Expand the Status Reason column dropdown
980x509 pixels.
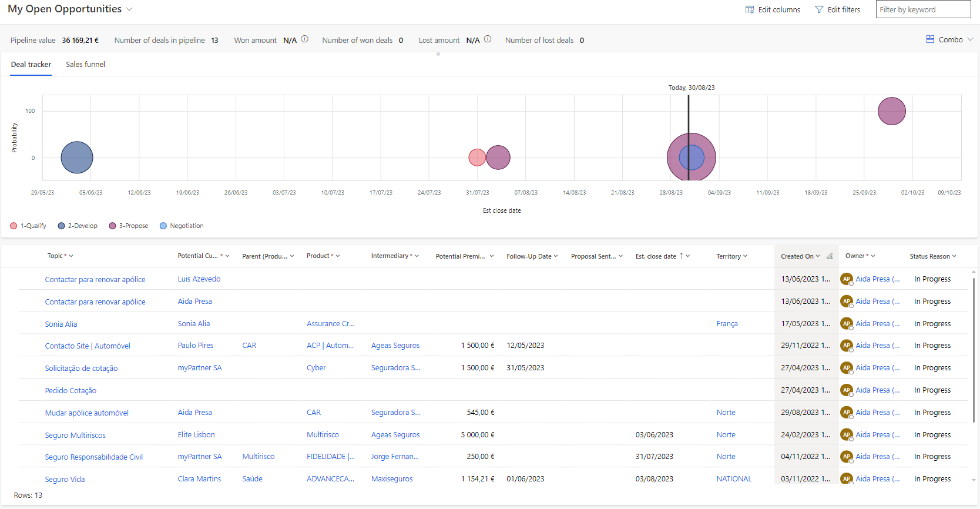click(x=954, y=256)
